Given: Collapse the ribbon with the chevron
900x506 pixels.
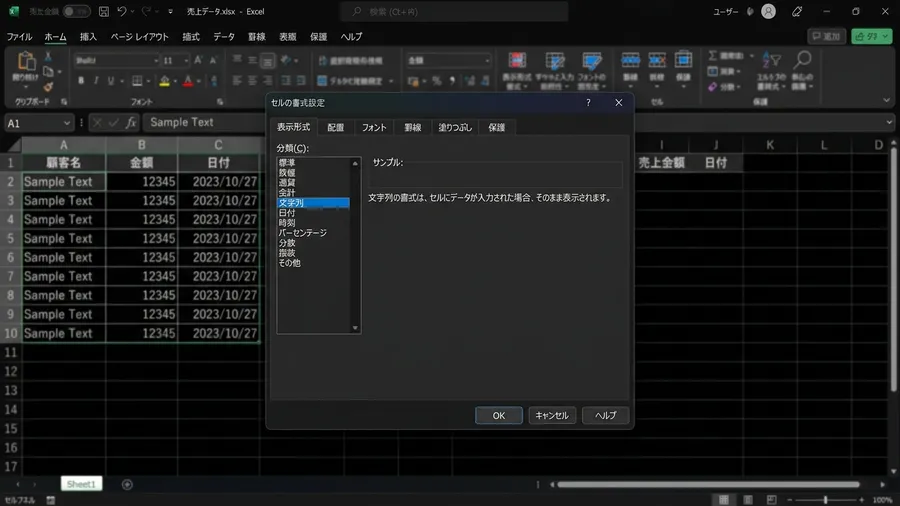Looking at the screenshot, I should [887, 100].
